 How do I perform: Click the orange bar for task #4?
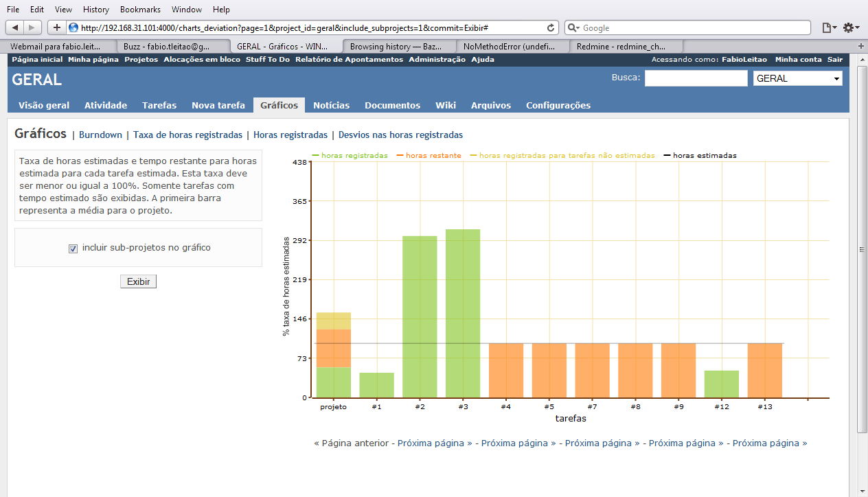506,371
